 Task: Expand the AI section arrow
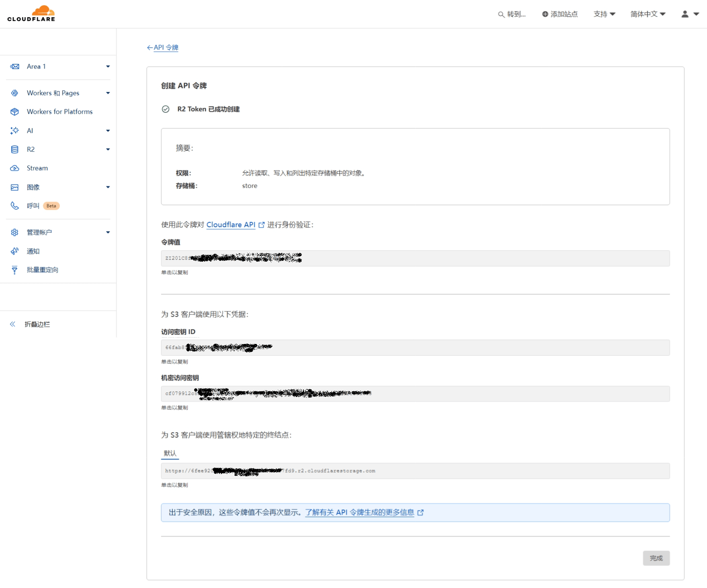coord(108,130)
